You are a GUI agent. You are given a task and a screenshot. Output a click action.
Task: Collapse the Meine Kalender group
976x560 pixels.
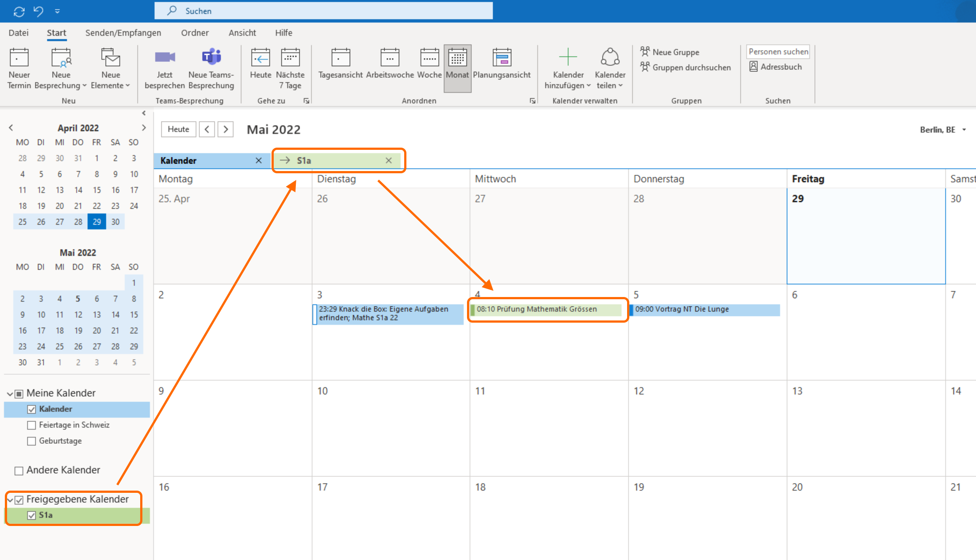pos(10,393)
